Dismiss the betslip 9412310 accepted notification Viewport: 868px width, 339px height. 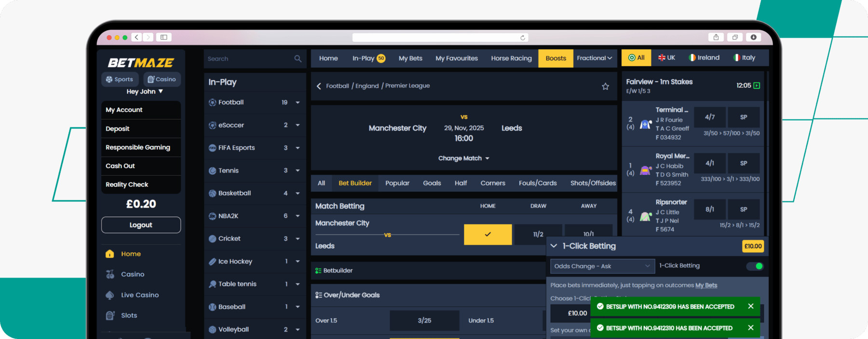pos(751,327)
